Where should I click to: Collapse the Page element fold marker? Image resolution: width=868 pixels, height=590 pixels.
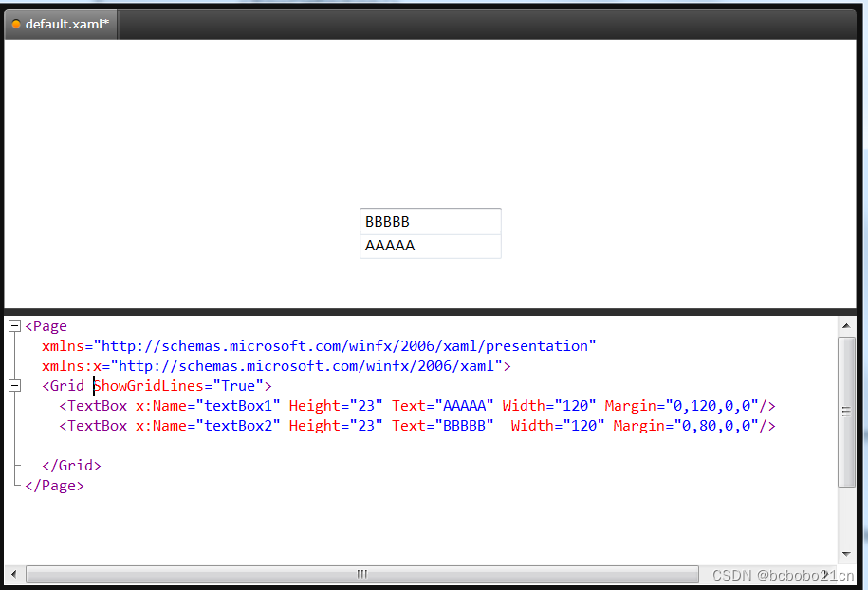click(15, 326)
